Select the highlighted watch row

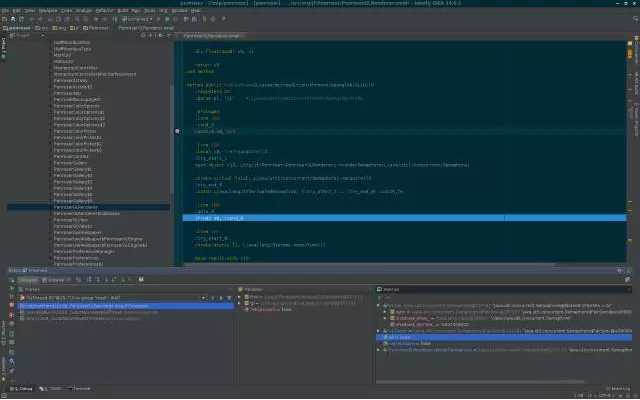click(504, 338)
